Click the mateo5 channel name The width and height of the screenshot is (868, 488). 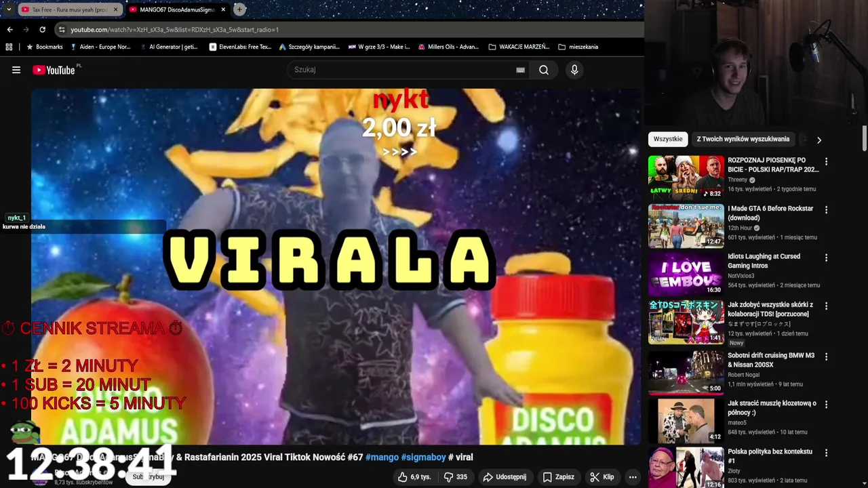pos(737,423)
